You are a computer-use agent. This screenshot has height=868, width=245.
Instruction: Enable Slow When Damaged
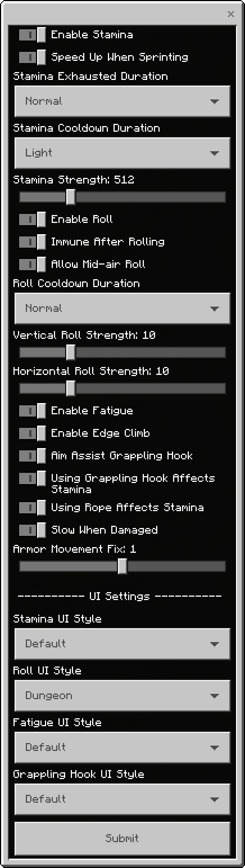31,530
